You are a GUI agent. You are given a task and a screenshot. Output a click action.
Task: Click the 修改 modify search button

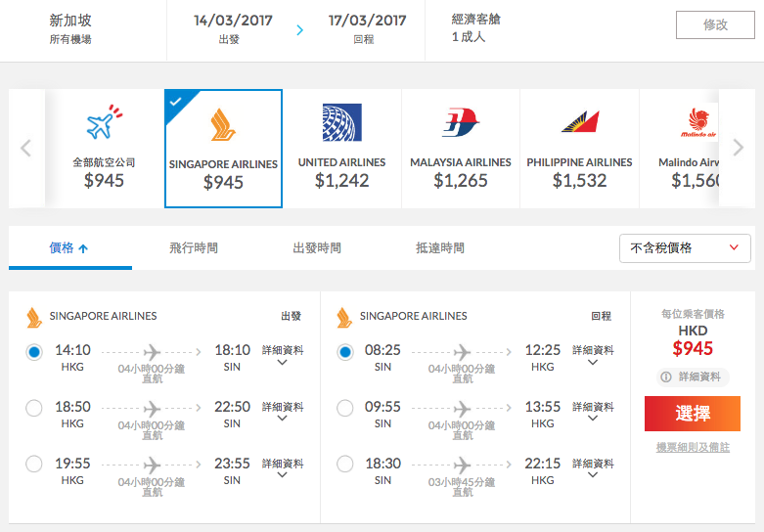click(715, 24)
